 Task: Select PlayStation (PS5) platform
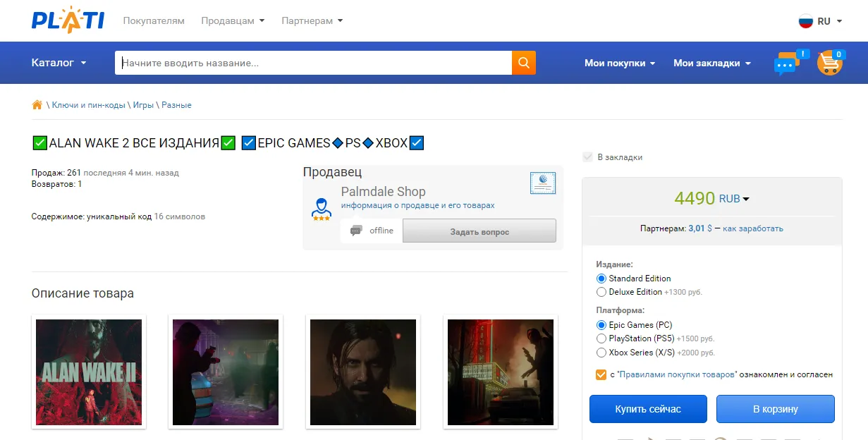(601, 338)
